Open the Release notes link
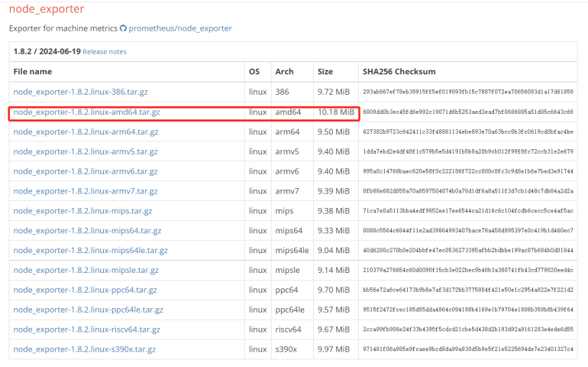The image size is (588, 367). tap(105, 51)
